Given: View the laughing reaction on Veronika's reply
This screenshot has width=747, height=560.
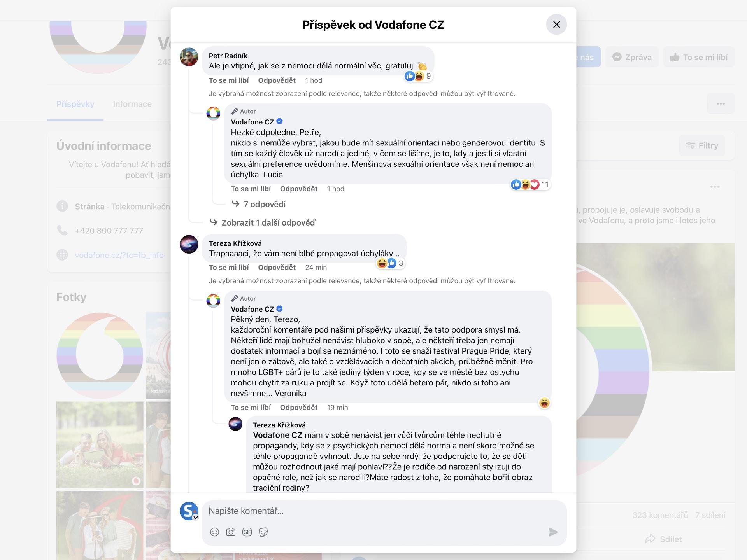Looking at the screenshot, I should (544, 403).
